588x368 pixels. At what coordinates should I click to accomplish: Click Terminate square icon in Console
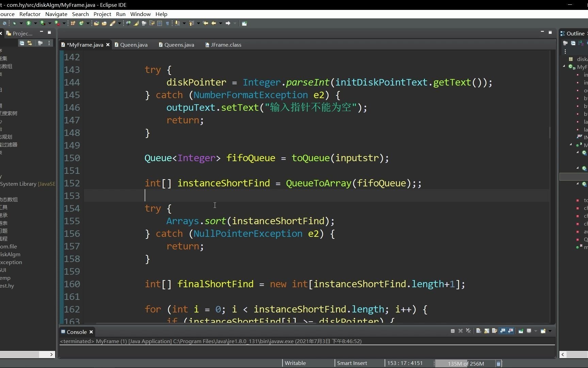point(453,331)
